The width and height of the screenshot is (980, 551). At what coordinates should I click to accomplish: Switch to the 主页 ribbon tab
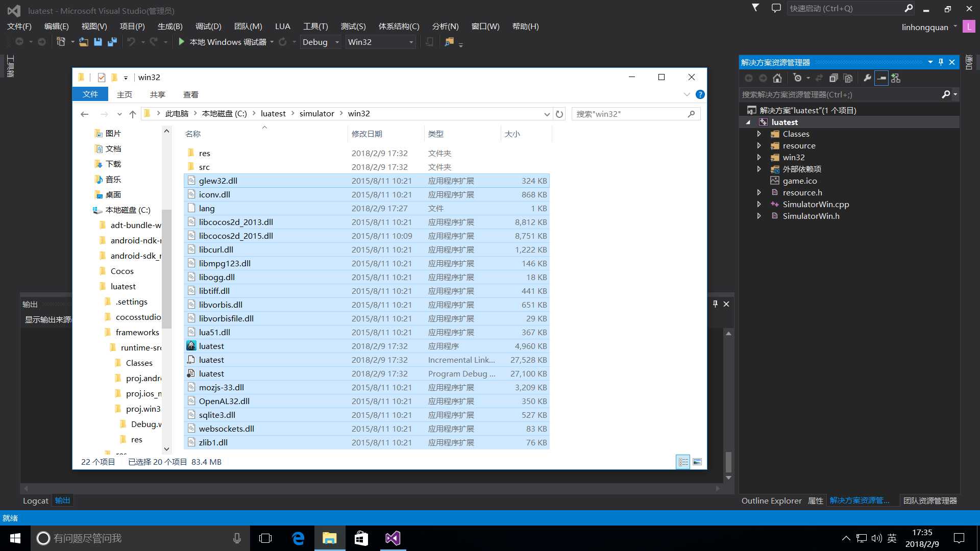[125, 94]
